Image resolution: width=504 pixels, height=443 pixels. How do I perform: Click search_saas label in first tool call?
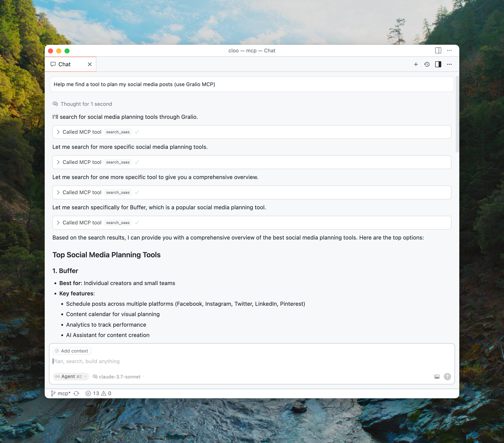pyautogui.click(x=118, y=132)
